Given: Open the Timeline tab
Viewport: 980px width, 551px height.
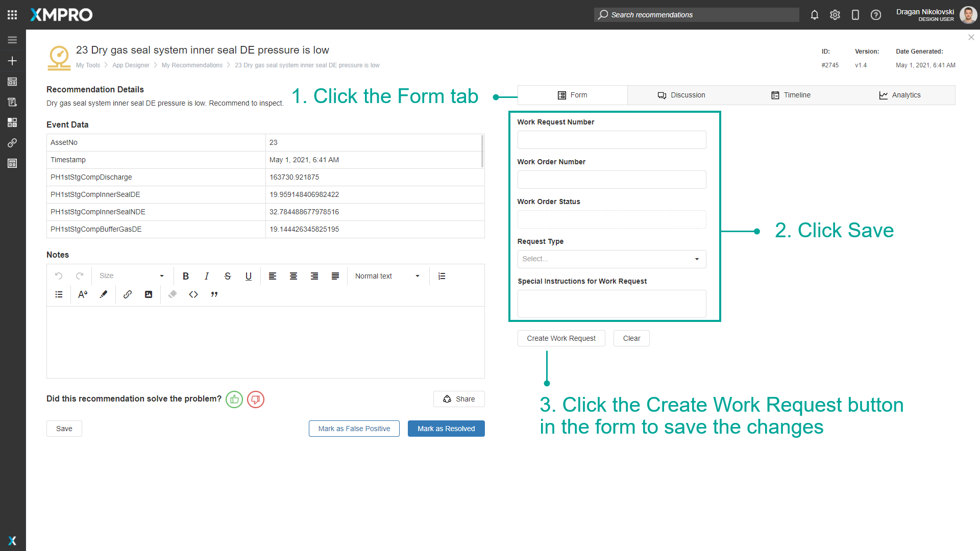Looking at the screenshot, I should (x=791, y=95).
